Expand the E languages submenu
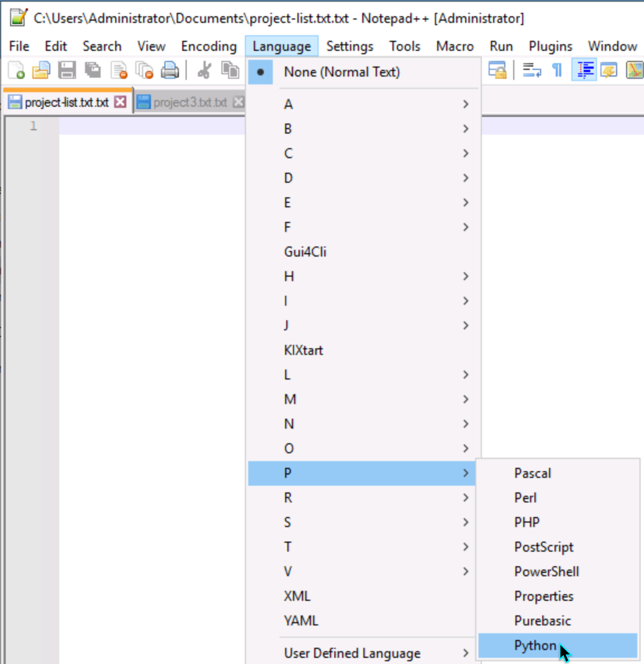Image resolution: width=644 pixels, height=664 pixels. [x=363, y=202]
